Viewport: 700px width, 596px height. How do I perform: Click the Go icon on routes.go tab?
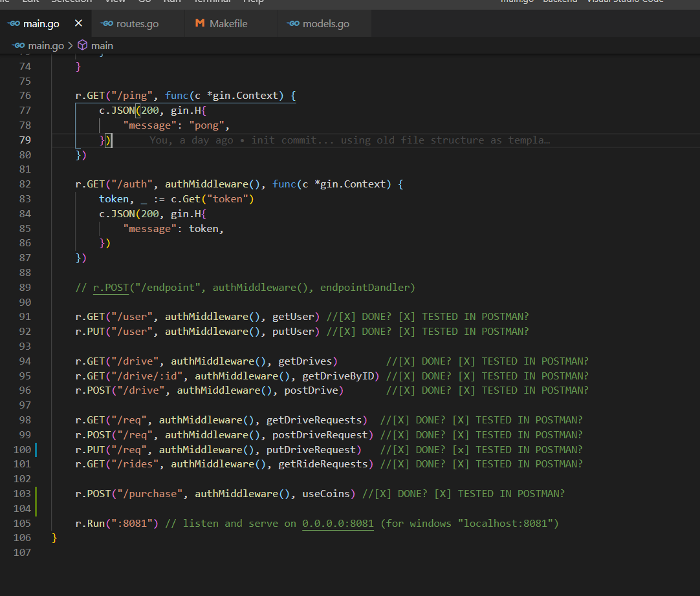click(x=107, y=24)
